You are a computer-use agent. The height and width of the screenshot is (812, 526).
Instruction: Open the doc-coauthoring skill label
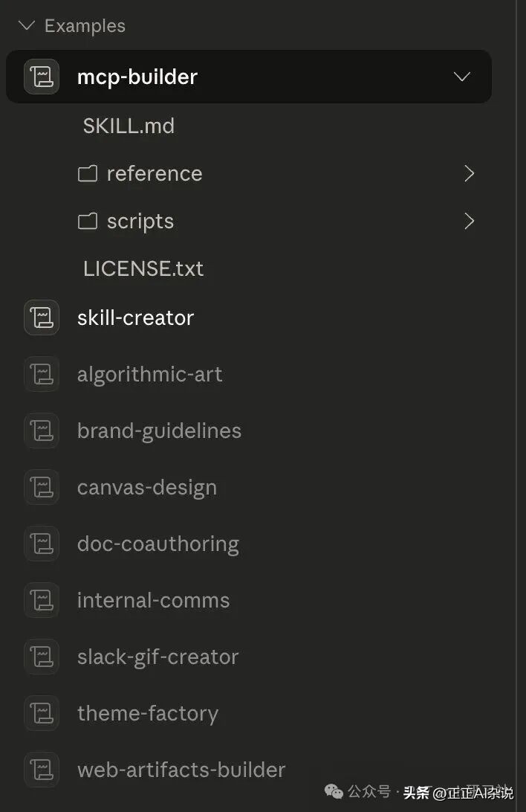tap(158, 544)
